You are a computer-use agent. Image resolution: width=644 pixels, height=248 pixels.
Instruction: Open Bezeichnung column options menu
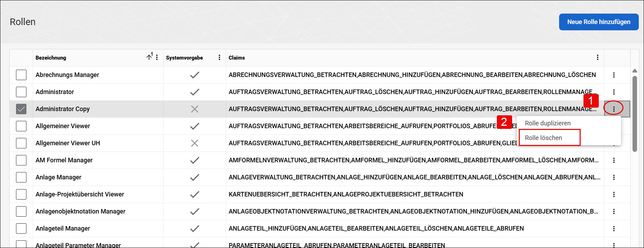pyautogui.click(x=157, y=57)
